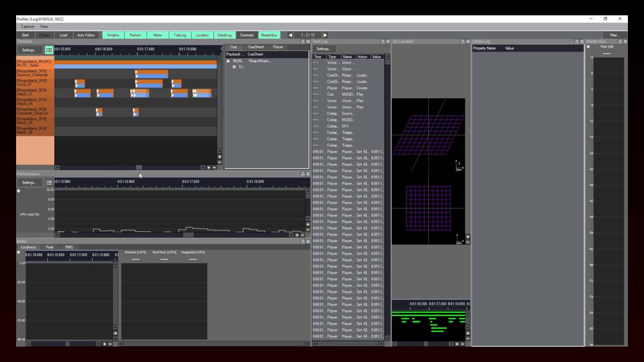Click the Pause button

tap(44, 35)
